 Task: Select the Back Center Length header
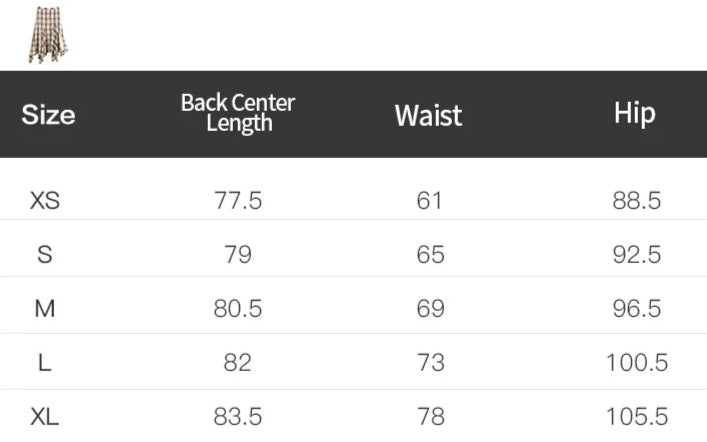pos(238,113)
